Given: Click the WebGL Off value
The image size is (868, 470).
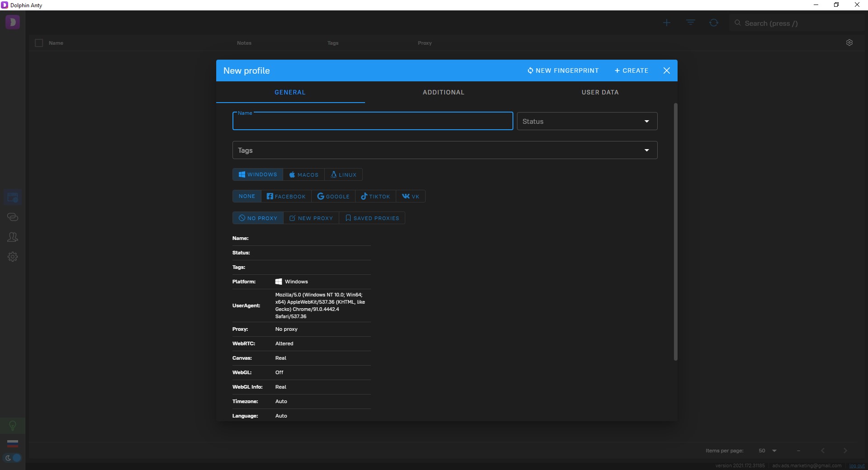Looking at the screenshot, I should (x=279, y=372).
